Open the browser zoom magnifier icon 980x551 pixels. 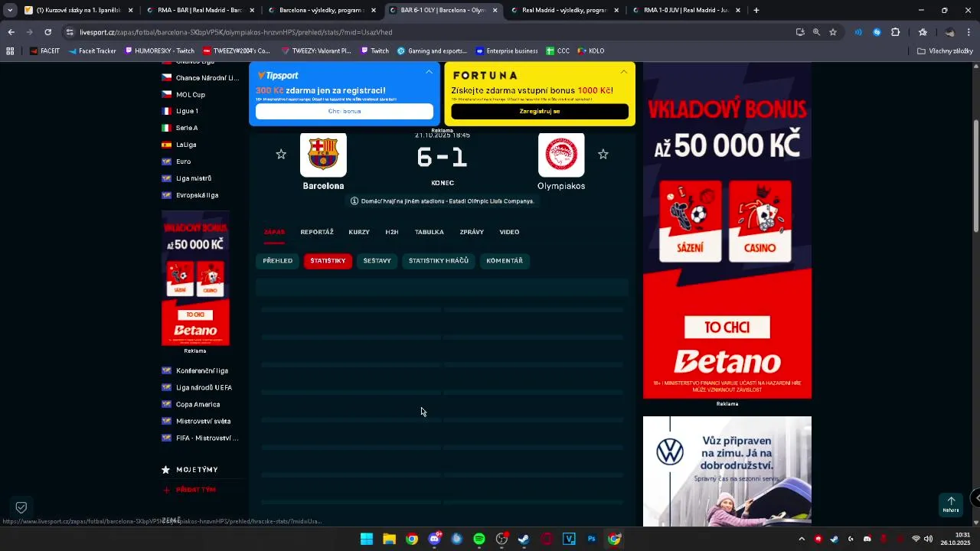tap(816, 32)
